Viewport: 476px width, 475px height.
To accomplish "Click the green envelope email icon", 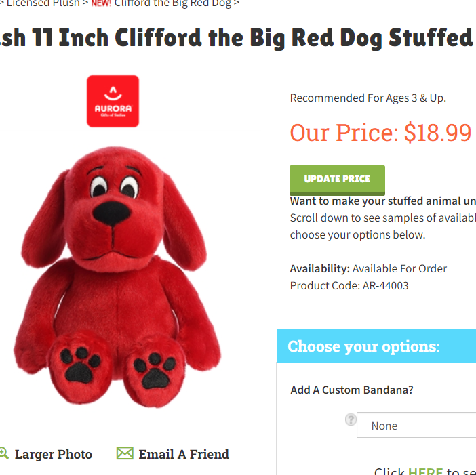I will (x=125, y=453).
